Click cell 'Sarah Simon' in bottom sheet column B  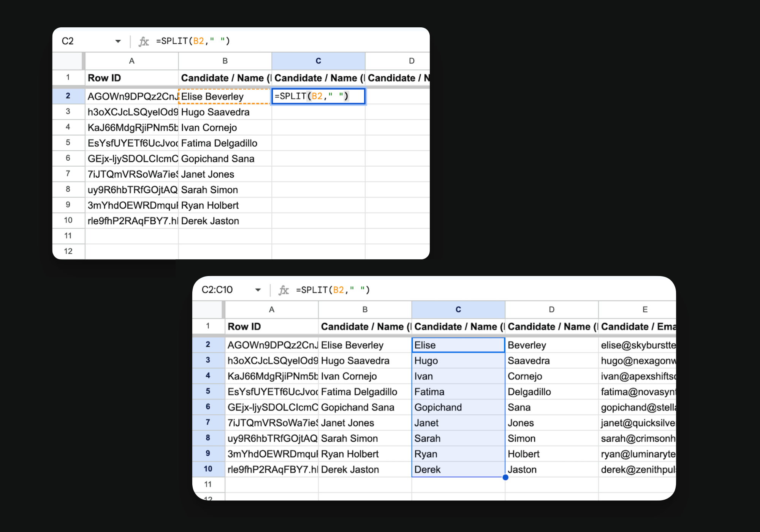365,439
